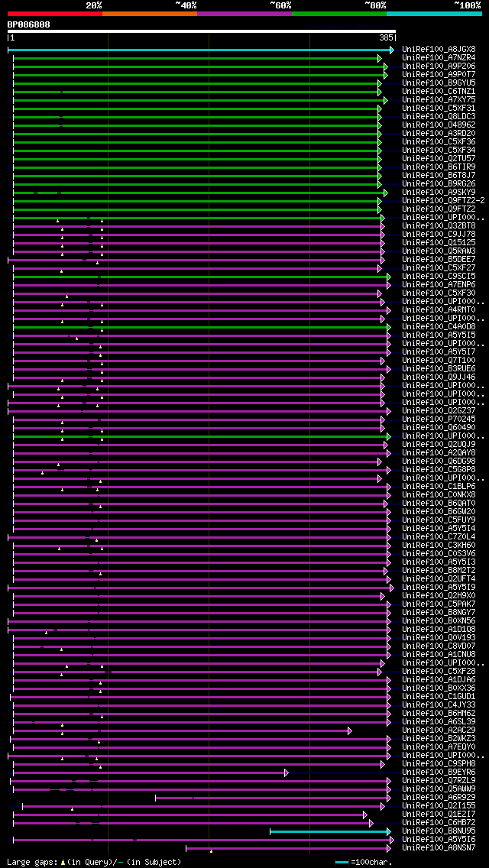
Task: Select label UniRef100_C9JJ78
Action: (439, 234)
